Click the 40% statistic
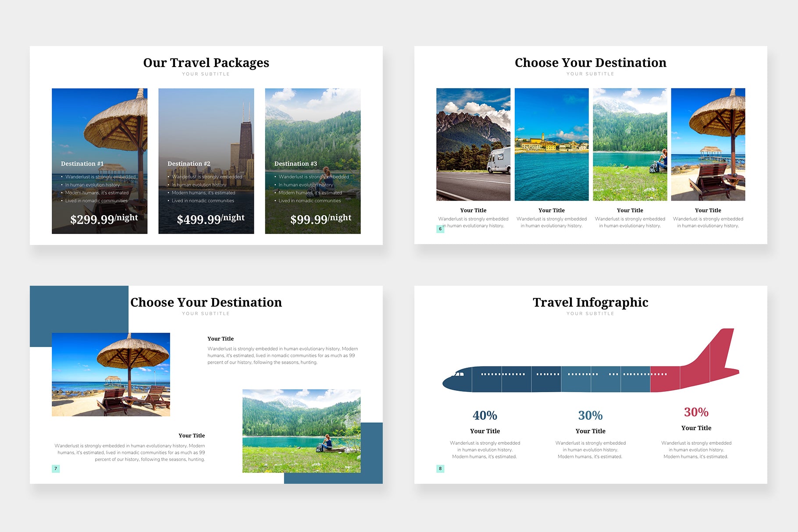The image size is (798, 532). click(x=484, y=415)
